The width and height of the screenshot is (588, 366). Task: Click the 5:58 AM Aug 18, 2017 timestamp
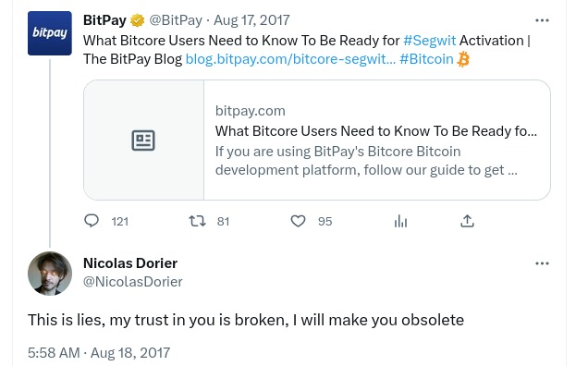[x=99, y=353]
